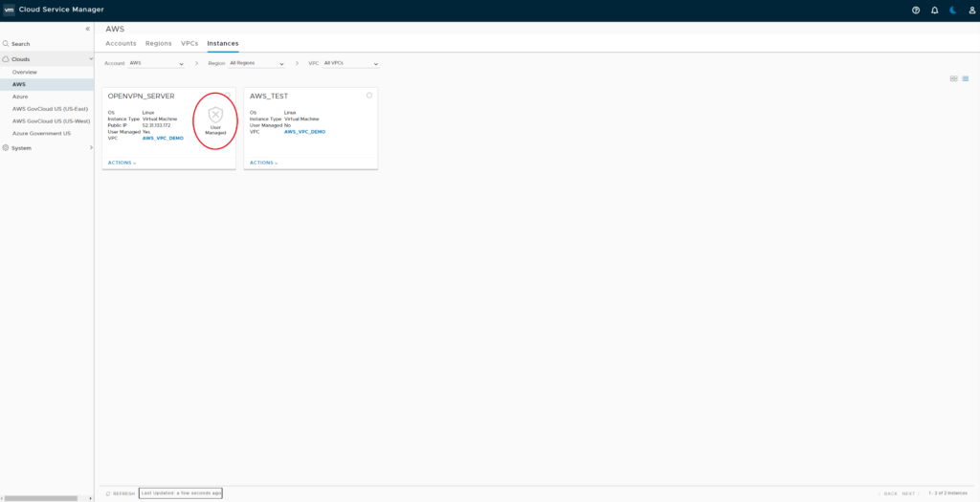Open ACTIONS menu on AWS_TEST card
The image size is (980, 502).
pos(264,163)
